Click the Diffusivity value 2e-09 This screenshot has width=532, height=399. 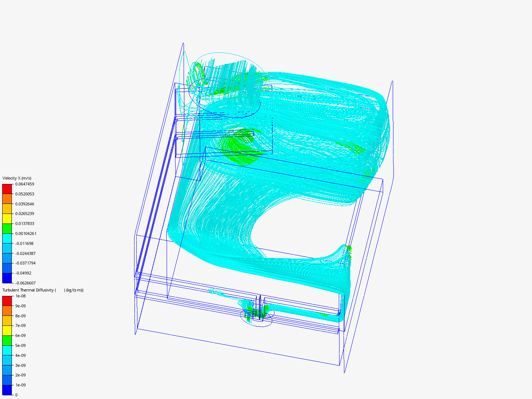point(20,375)
